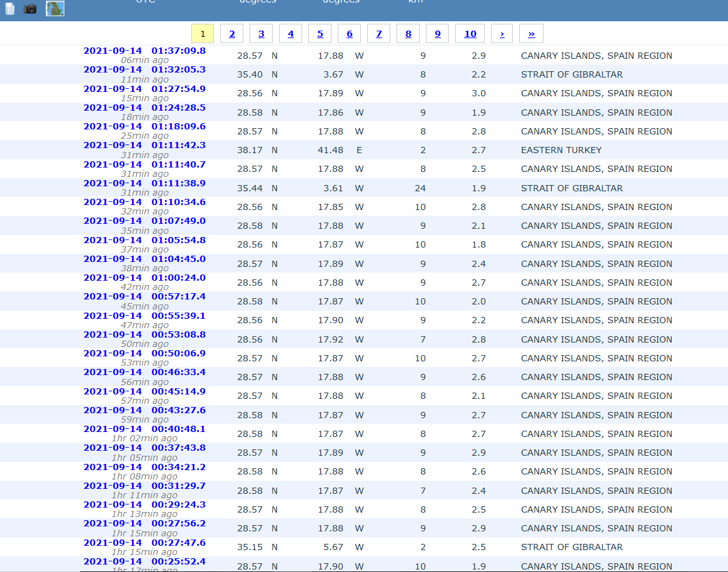Open earthquake event at 01:37:09.8

coord(144,51)
